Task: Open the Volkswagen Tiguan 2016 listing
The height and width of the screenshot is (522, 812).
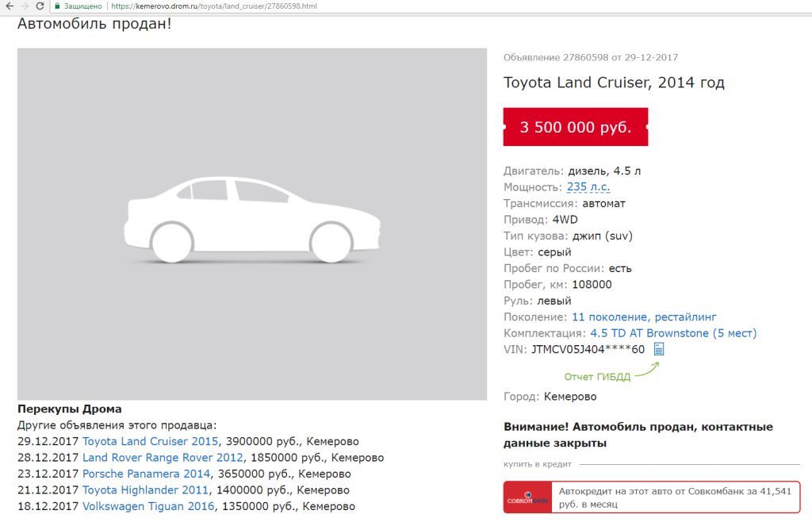Action: click(148, 506)
